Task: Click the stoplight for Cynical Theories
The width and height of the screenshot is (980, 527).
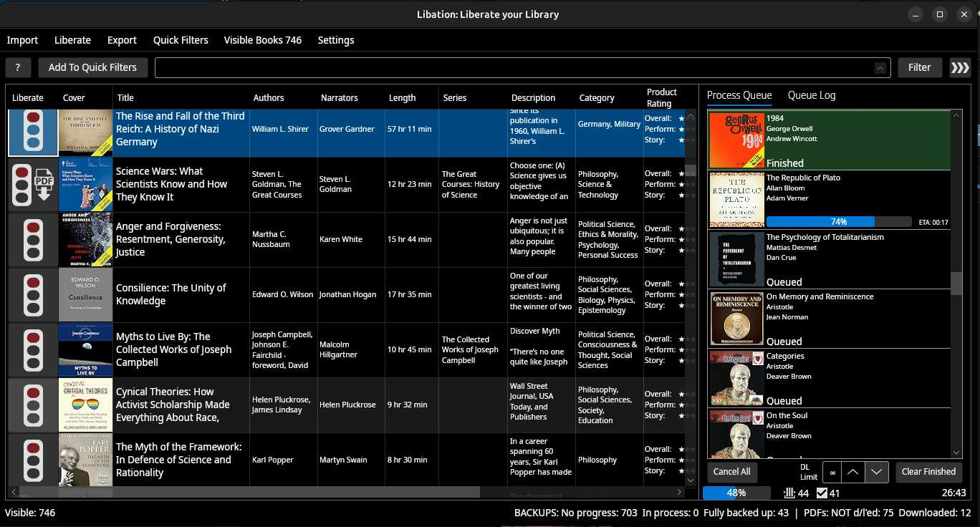Action: tap(32, 405)
